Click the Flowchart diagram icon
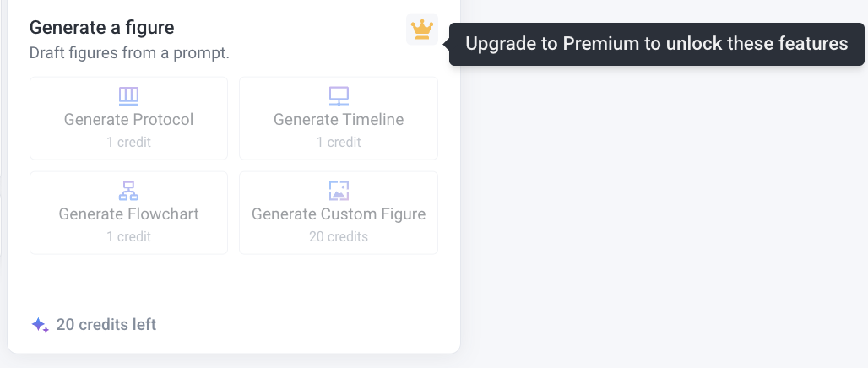Image resolution: width=868 pixels, height=368 pixels. click(128, 190)
